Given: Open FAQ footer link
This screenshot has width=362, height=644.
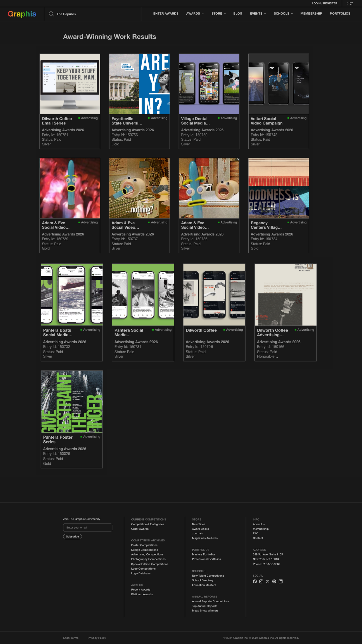Looking at the screenshot, I should point(255,533).
